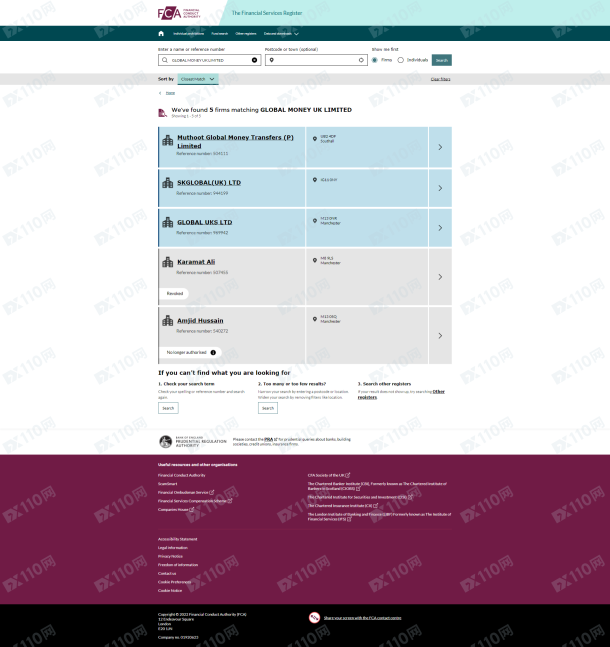Click into the postcode or town field

(316, 60)
